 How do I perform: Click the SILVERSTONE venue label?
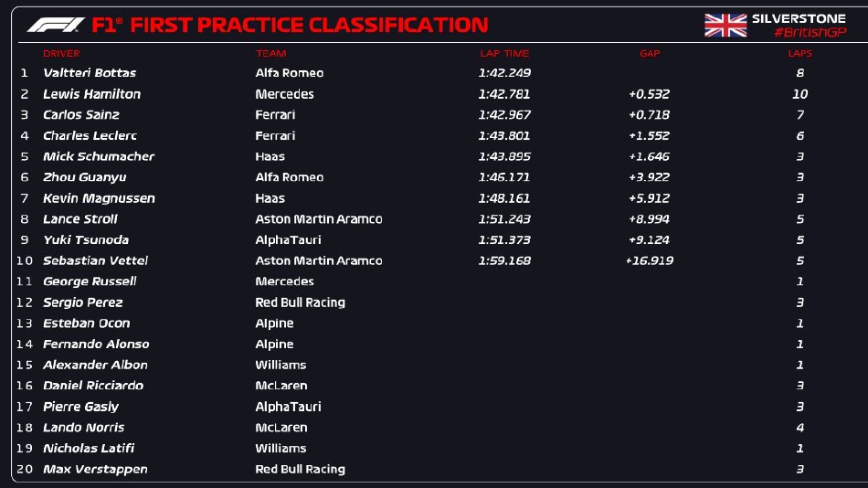click(799, 18)
